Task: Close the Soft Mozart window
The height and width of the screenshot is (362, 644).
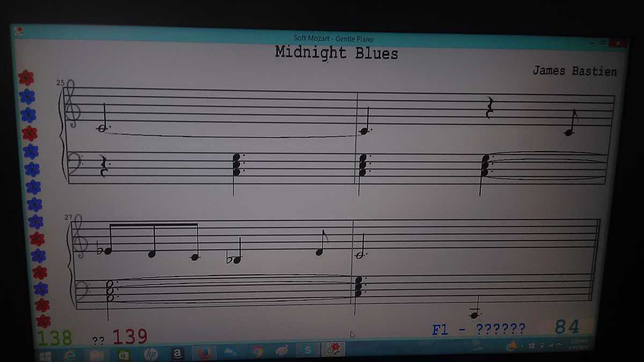Action: [x=619, y=42]
